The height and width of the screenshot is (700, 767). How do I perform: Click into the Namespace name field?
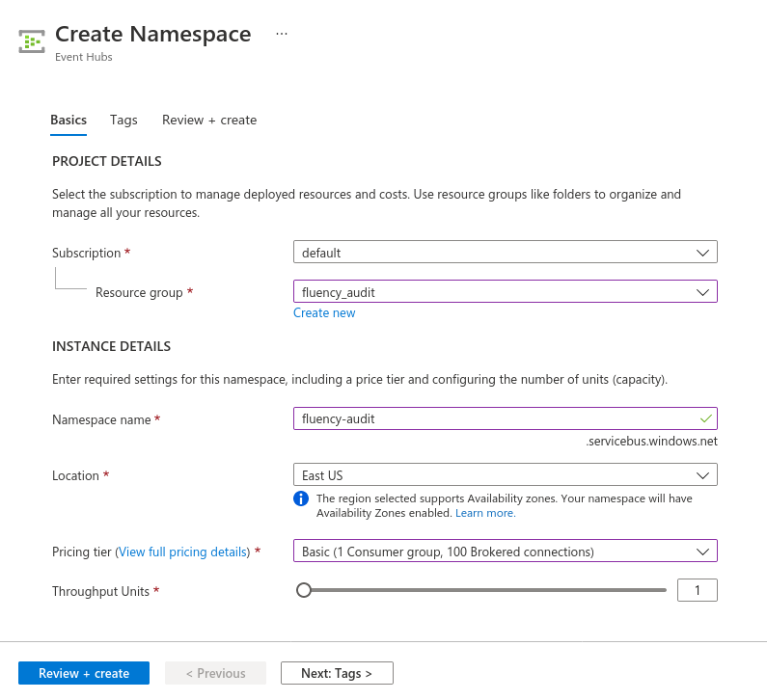(x=506, y=418)
